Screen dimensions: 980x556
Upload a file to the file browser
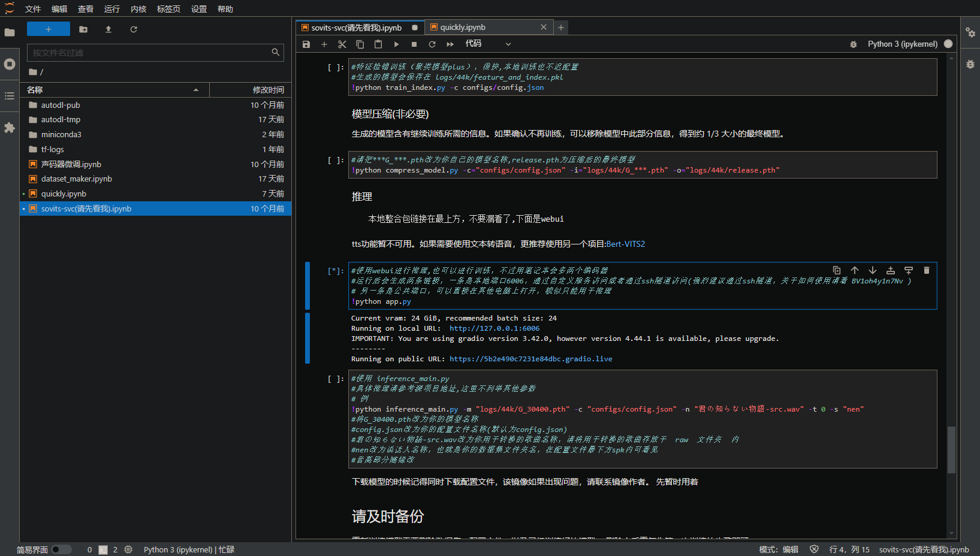(x=108, y=29)
